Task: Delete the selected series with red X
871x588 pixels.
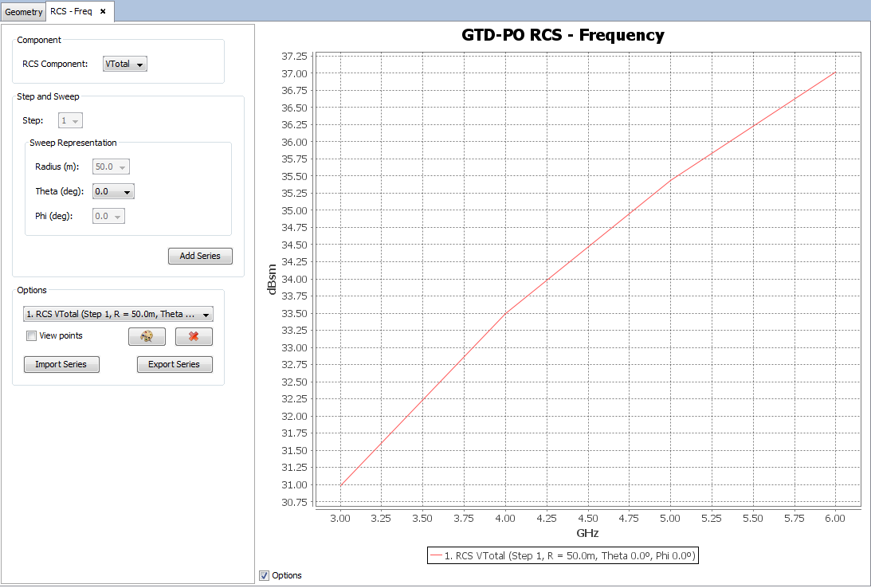Action: (x=194, y=336)
